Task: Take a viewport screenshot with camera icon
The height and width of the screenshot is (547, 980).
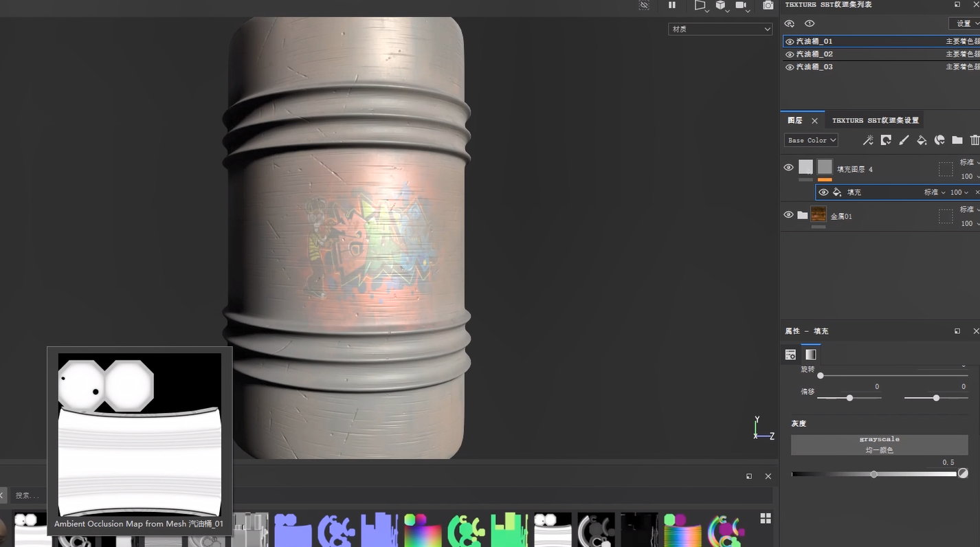Action: pyautogui.click(x=768, y=5)
